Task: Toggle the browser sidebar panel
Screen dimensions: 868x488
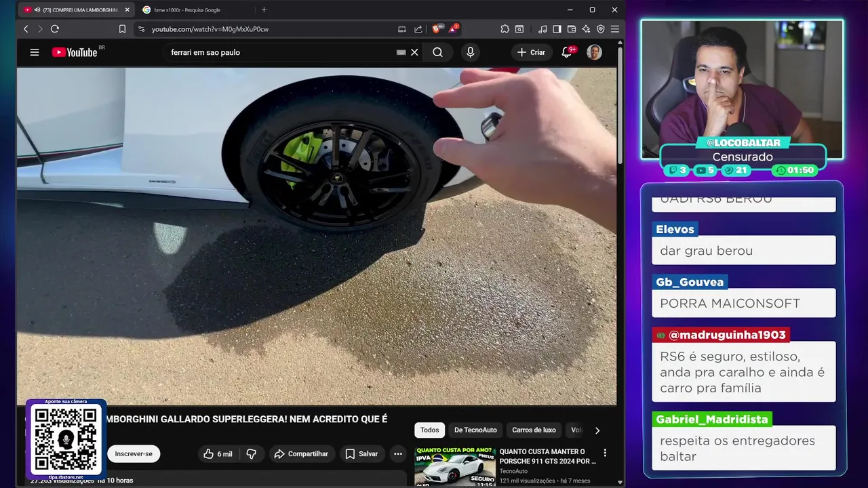Action: tap(557, 29)
